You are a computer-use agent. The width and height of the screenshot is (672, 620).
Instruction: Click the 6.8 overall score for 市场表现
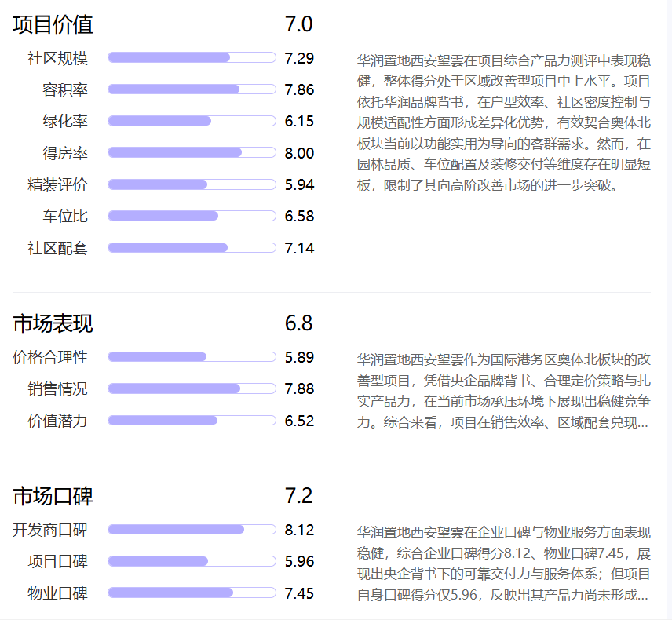coord(299,323)
